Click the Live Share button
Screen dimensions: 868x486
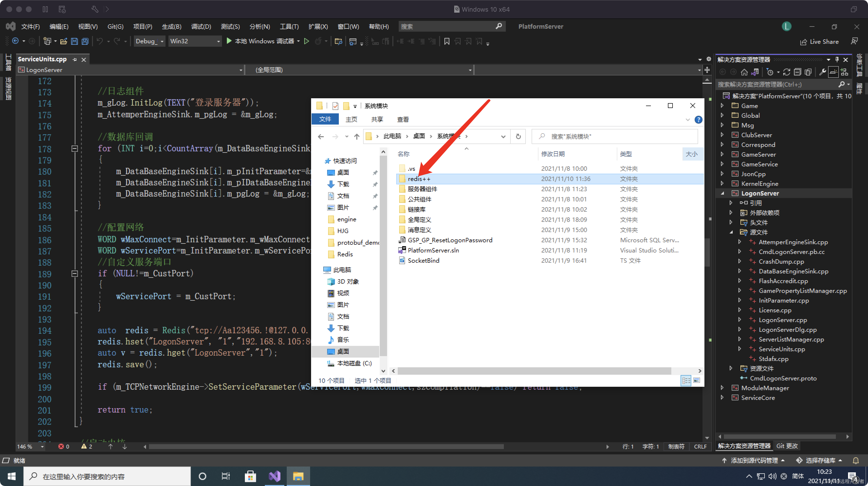click(x=819, y=42)
